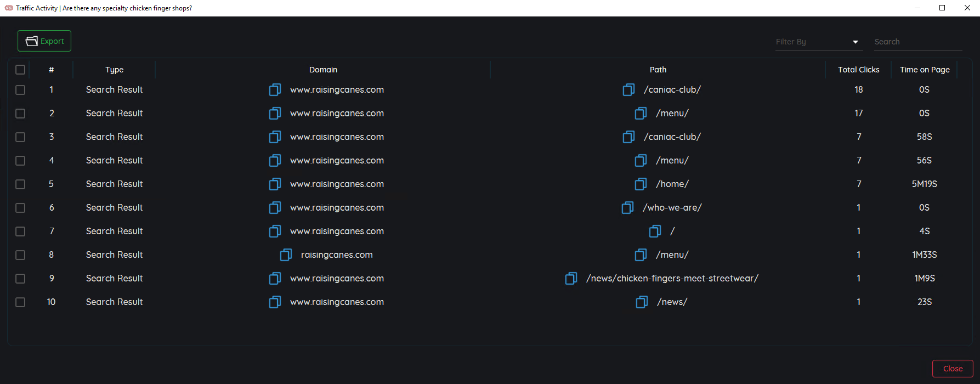Copy domain icon in row 7
The height and width of the screenshot is (384, 980).
click(275, 231)
